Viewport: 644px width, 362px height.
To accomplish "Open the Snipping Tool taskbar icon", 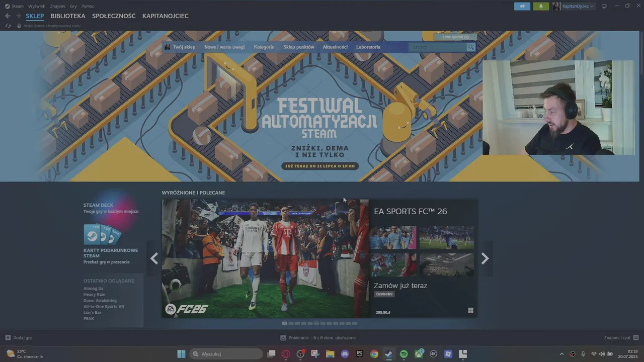I will [x=315, y=354].
